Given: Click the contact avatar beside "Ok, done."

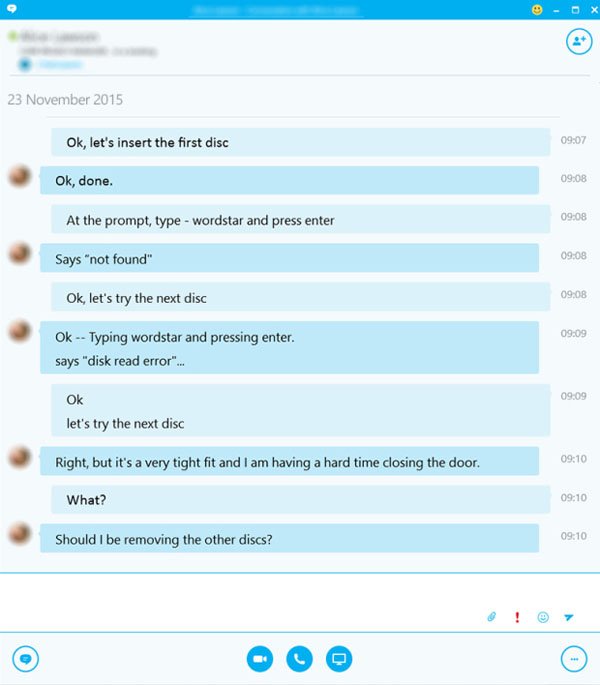Looking at the screenshot, I should coord(20,176).
